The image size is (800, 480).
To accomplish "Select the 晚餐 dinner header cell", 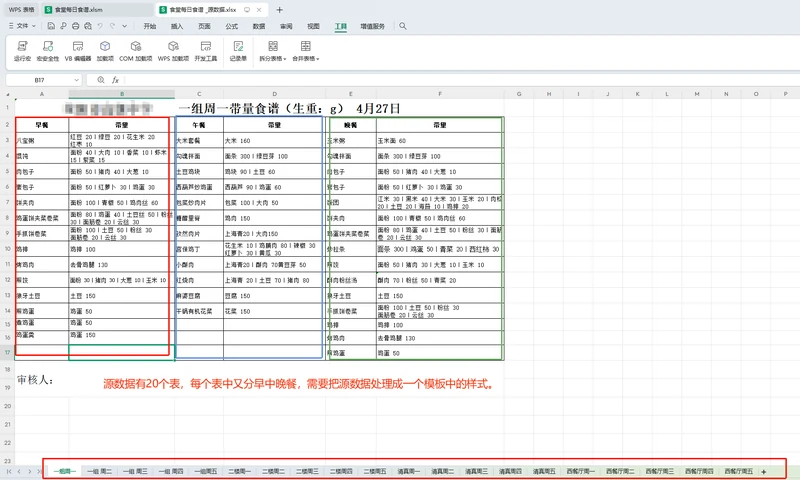I will click(351, 124).
